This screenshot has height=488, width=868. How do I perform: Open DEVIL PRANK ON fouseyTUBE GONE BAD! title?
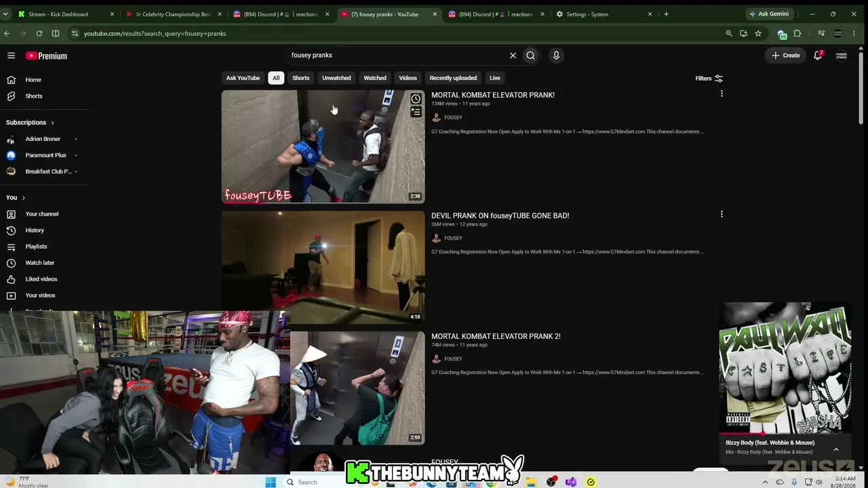tap(500, 216)
